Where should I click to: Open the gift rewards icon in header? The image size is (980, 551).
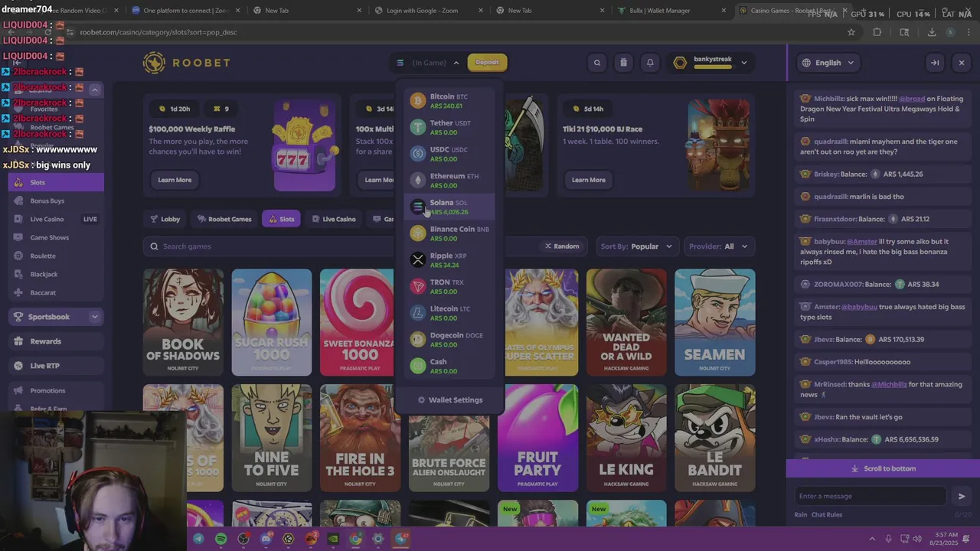pos(623,63)
